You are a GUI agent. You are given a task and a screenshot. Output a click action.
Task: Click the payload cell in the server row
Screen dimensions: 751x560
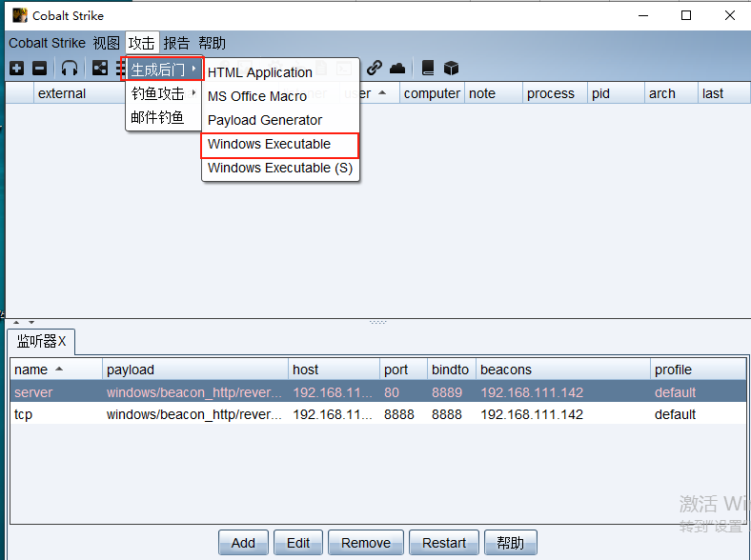[194, 392]
